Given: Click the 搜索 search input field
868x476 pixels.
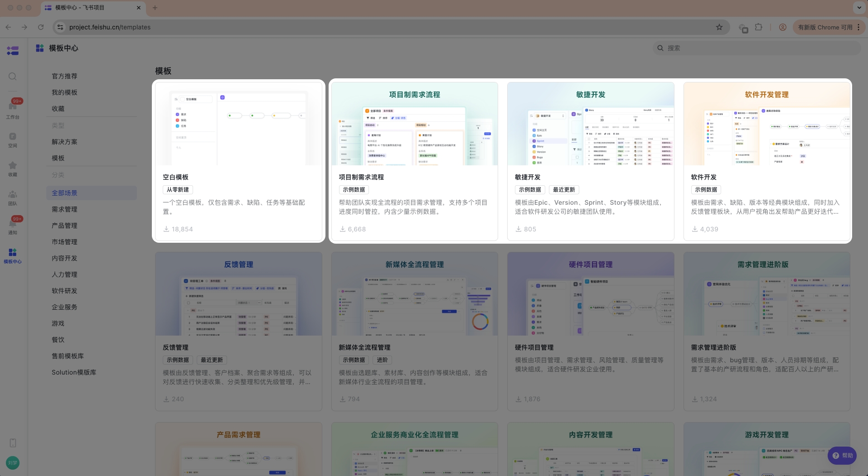Looking at the screenshot, I should click(756, 48).
